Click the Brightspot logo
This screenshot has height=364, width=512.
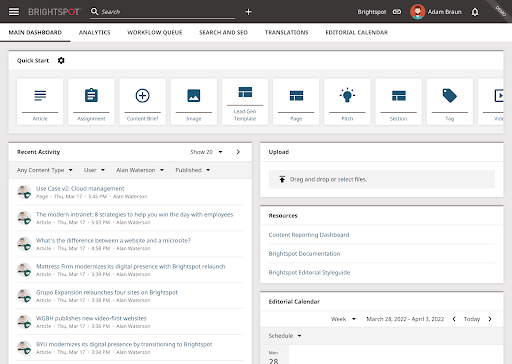click(x=54, y=12)
